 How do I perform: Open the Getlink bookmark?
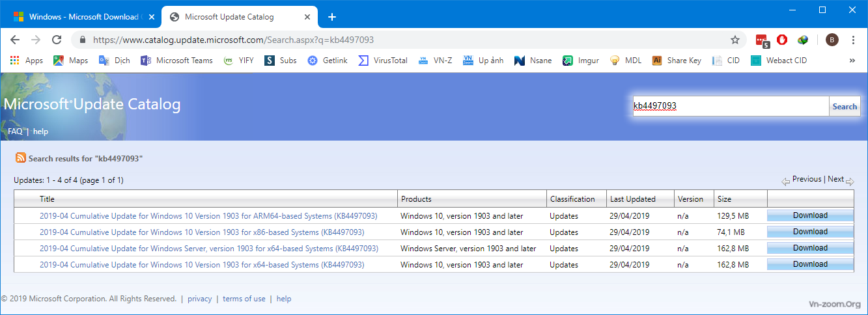328,61
